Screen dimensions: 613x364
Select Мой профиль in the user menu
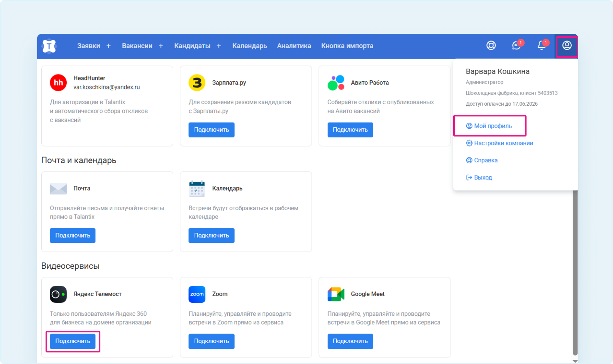point(493,126)
